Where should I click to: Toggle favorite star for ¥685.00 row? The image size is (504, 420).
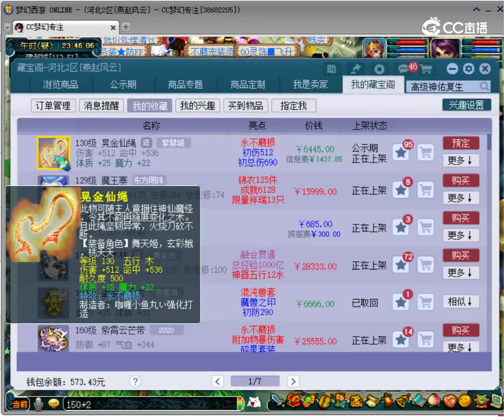pyautogui.click(x=401, y=227)
